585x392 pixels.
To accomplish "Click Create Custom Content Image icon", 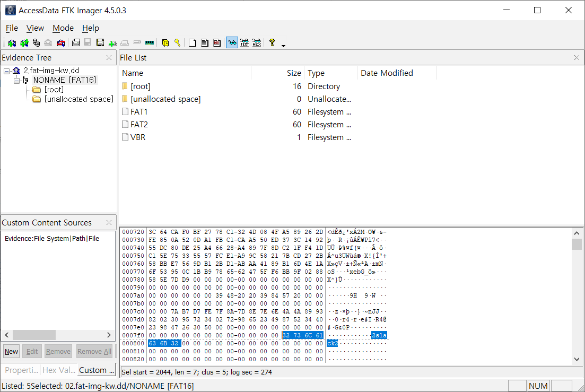I will pos(125,43).
